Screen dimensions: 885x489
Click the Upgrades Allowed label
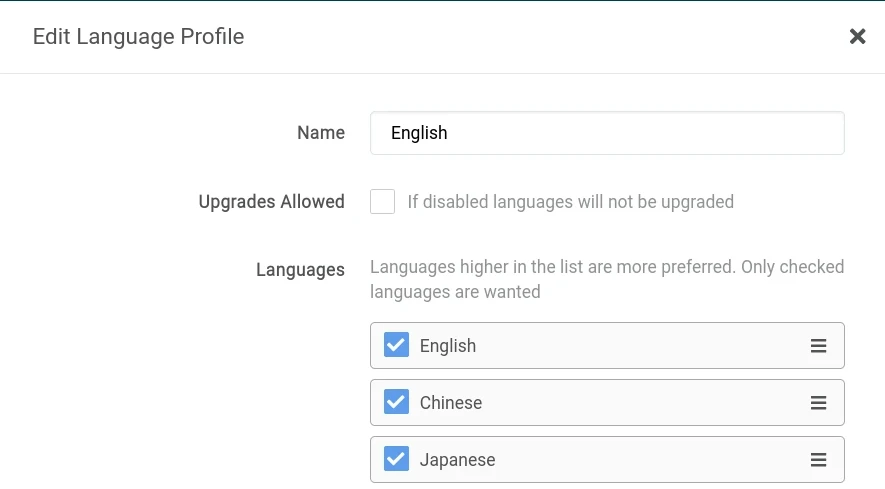[271, 202]
